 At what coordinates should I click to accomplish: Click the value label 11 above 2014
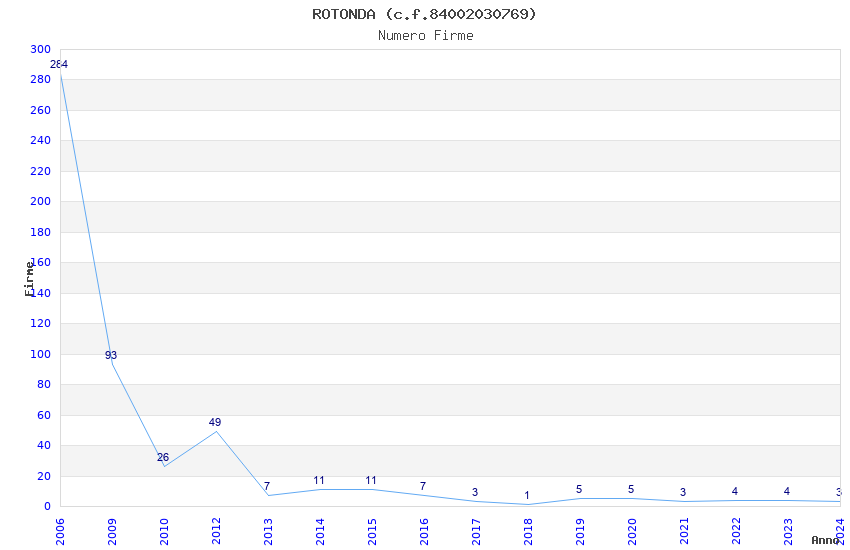tap(319, 480)
